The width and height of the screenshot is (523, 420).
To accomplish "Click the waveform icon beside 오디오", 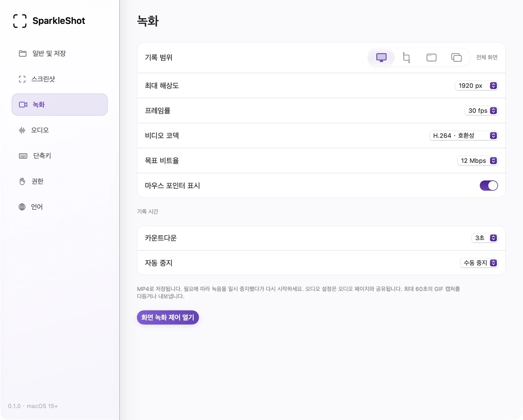I will (22, 130).
